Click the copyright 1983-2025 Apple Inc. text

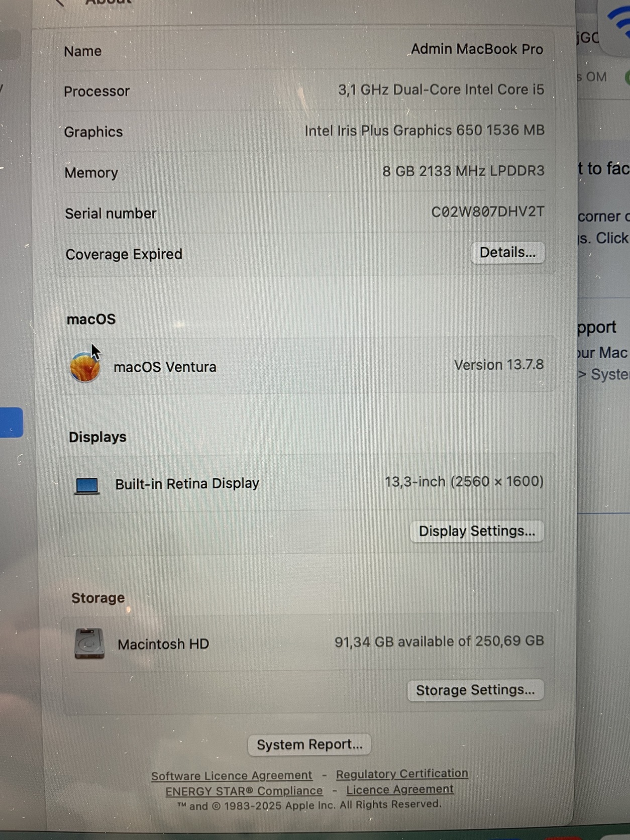pyautogui.click(x=309, y=805)
